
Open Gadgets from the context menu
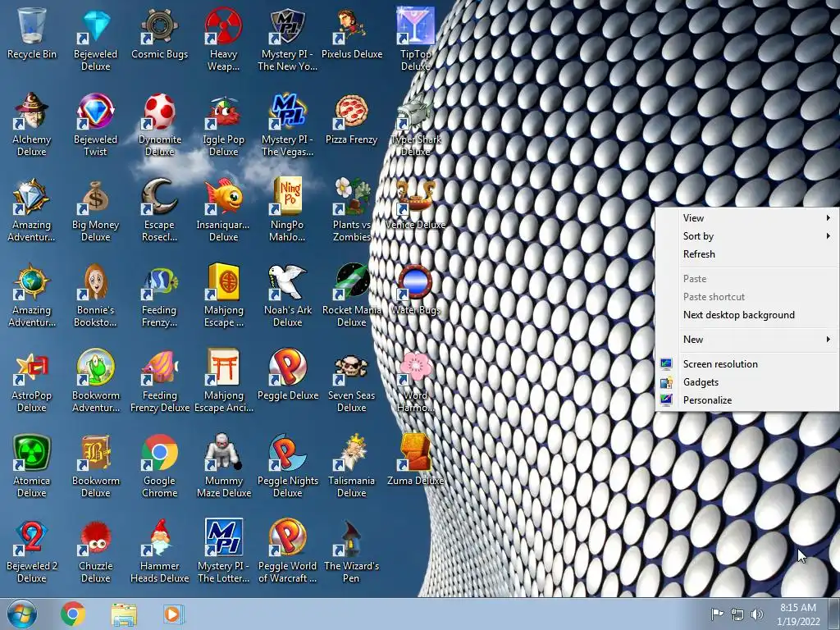(746, 382)
